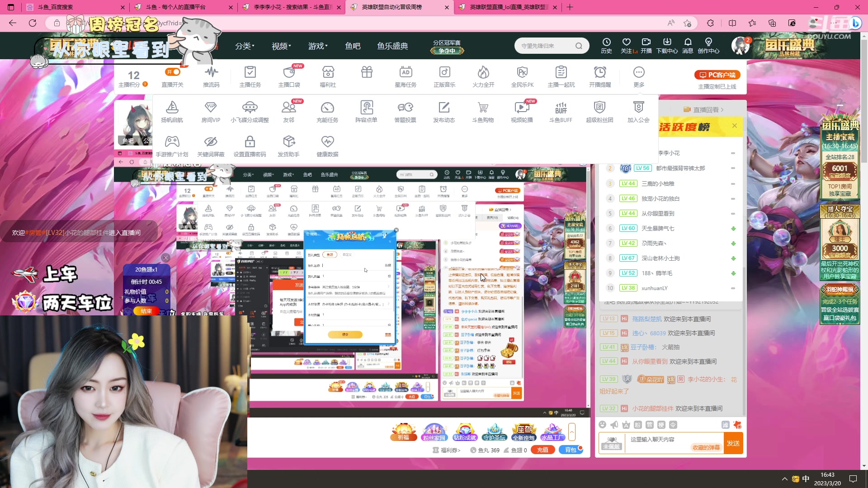Open 答题投票 quiz voting

405,112
